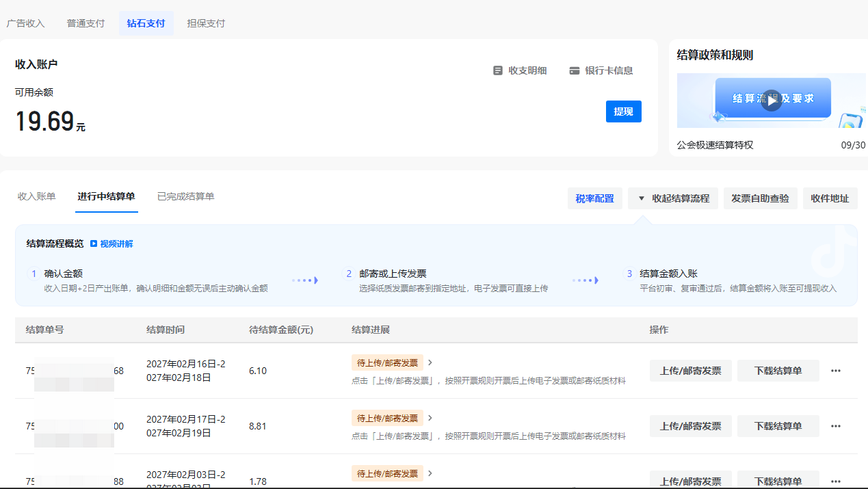Click 发票自助查验 button
Viewport: 868px width, 489px height.
760,198
